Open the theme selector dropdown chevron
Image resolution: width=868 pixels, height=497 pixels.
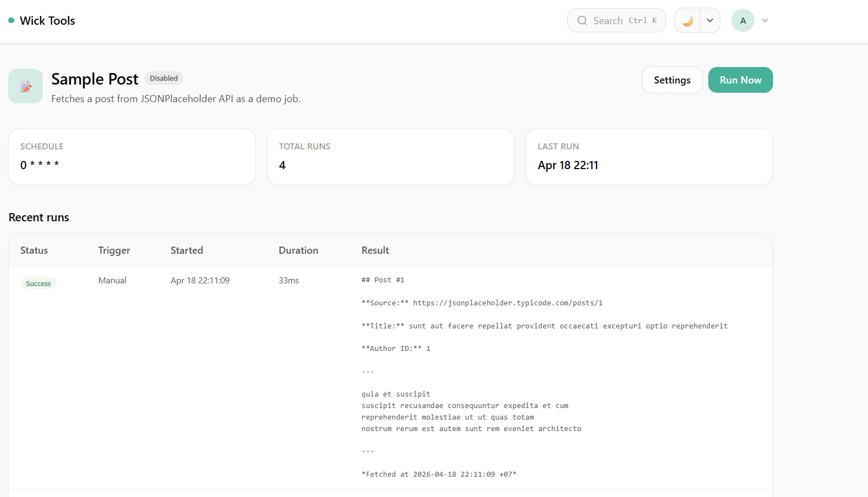tap(710, 21)
